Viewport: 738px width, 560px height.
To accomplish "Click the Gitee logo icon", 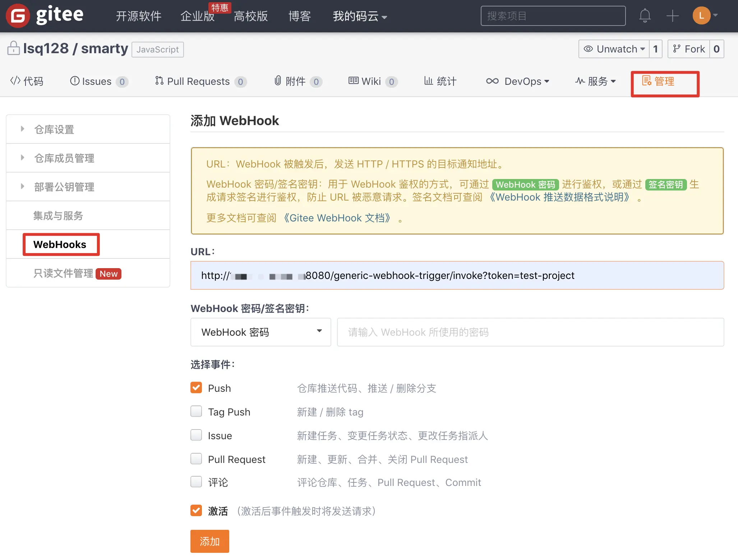I will (x=18, y=16).
